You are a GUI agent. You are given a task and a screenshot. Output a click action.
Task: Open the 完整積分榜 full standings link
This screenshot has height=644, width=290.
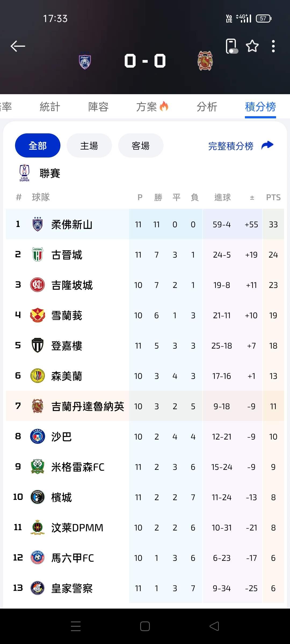tap(231, 146)
